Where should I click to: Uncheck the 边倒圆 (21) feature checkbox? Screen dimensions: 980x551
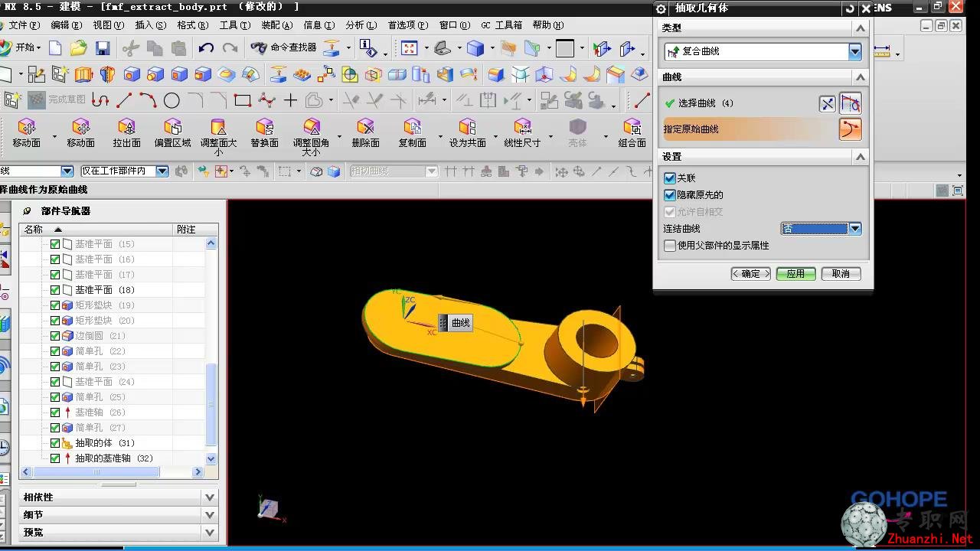coord(55,336)
